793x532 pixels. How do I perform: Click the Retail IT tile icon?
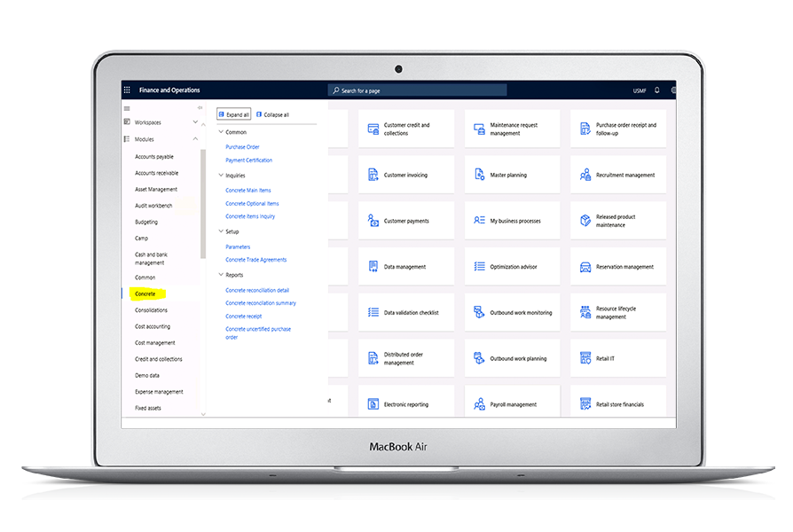point(585,359)
